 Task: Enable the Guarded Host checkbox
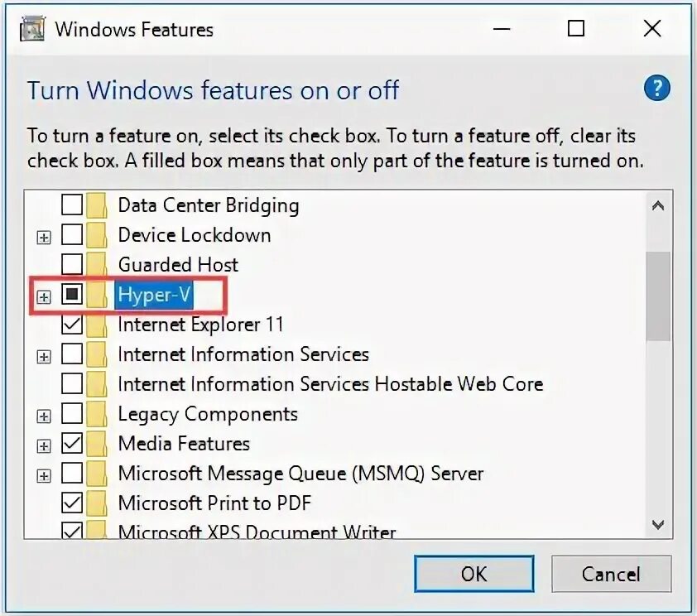point(72,265)
